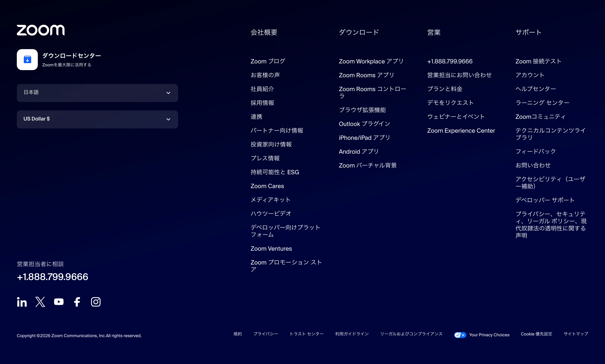Open Zoom Experience Center link

(x=461, y=131)
